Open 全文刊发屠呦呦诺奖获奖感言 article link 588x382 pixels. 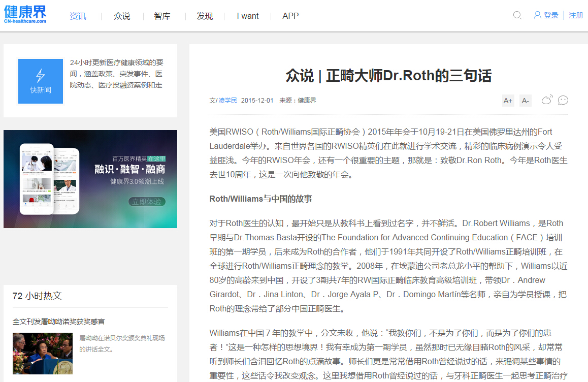58,322
